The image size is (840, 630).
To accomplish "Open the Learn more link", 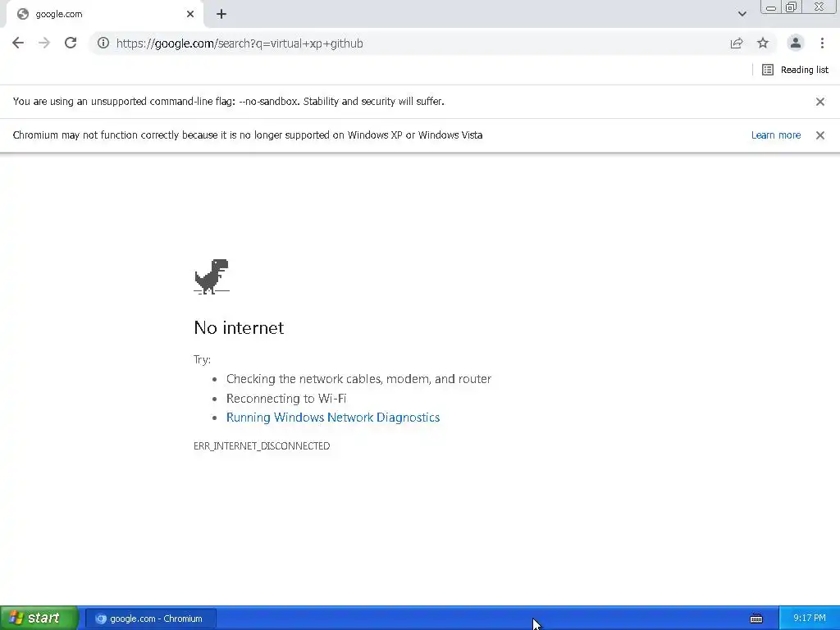I will point(776,135).
